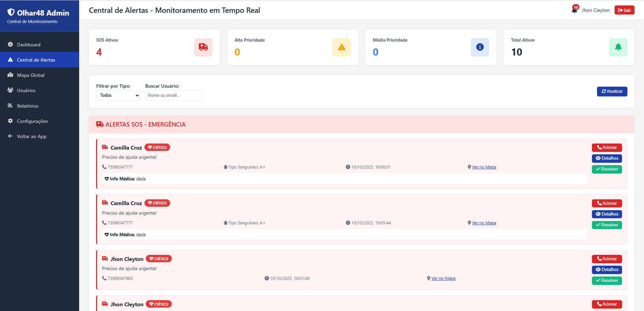Click the SOS Ativos ambulance icon

click(203, 47)
